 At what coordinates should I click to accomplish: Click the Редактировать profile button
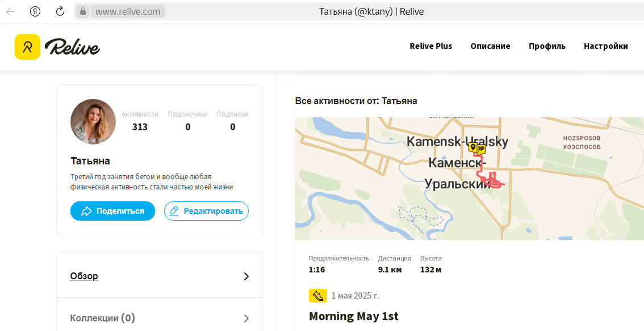[206, 211]
